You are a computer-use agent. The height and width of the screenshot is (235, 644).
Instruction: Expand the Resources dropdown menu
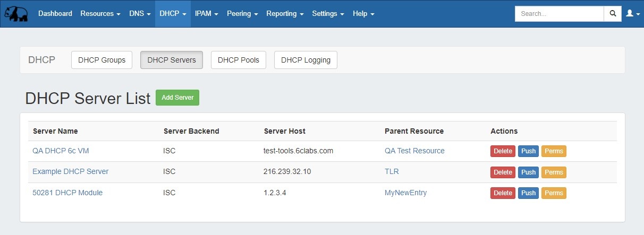coord(100,14)
